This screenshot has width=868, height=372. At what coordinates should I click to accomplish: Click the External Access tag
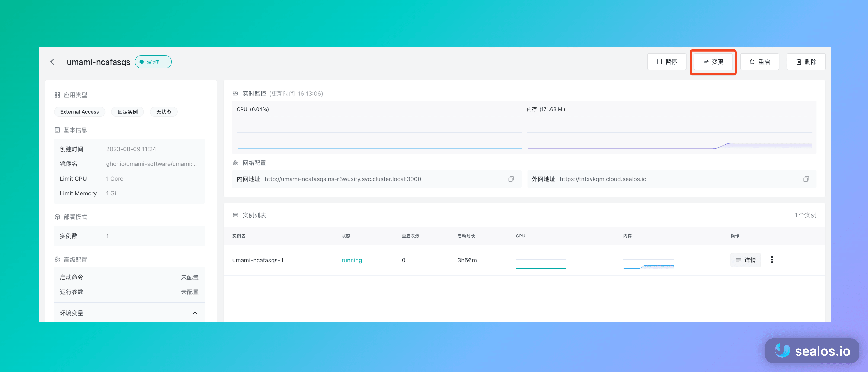[79, 111]
